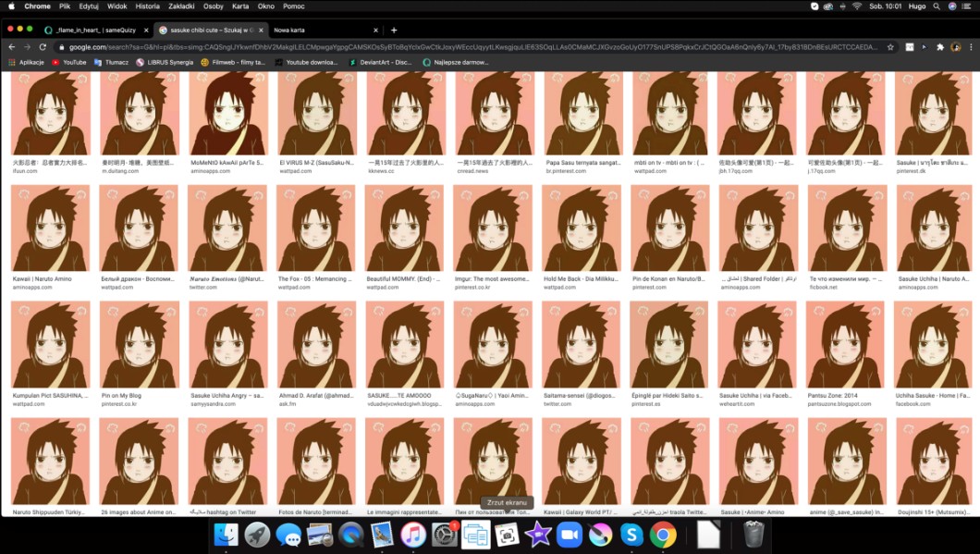Open iMovie from the dock

[x=537, y=535]
